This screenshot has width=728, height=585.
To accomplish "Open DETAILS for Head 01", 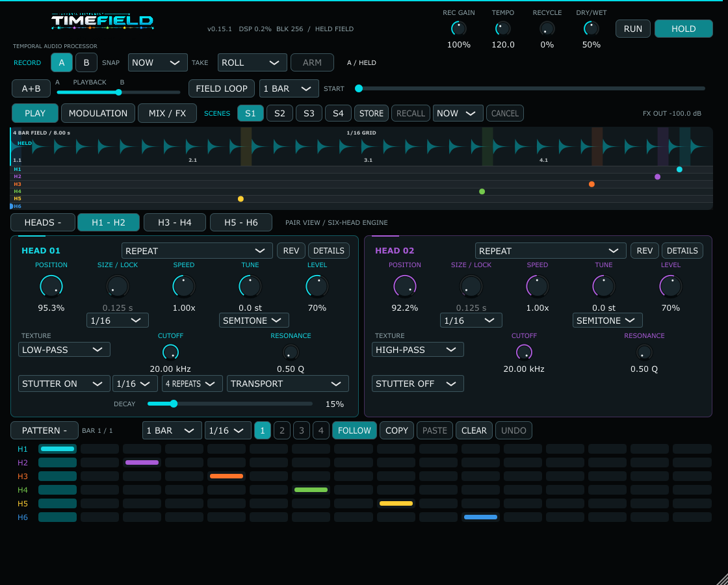I will tap(329, 251).
